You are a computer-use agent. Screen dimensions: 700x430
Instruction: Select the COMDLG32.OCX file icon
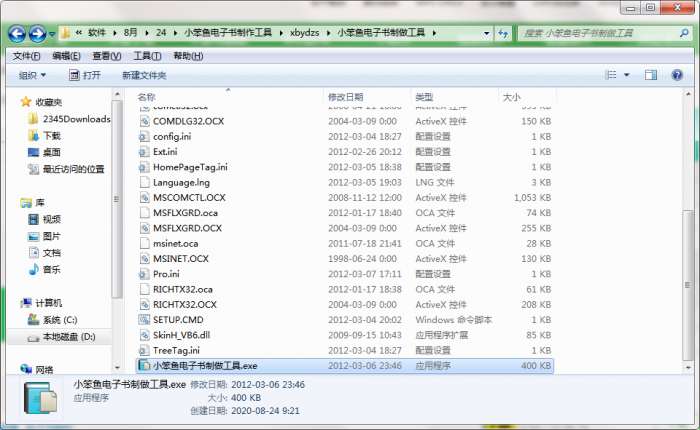144,121
